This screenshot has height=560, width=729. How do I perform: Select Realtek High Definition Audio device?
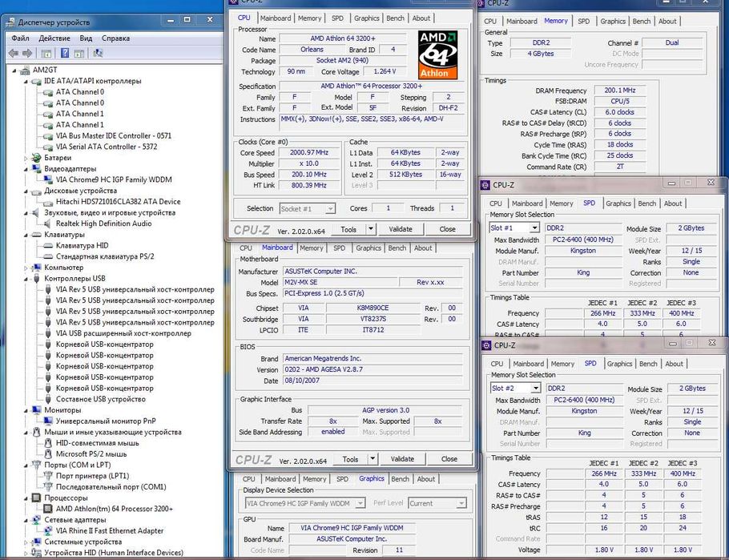pyautogui.click(x=103, y=224)
